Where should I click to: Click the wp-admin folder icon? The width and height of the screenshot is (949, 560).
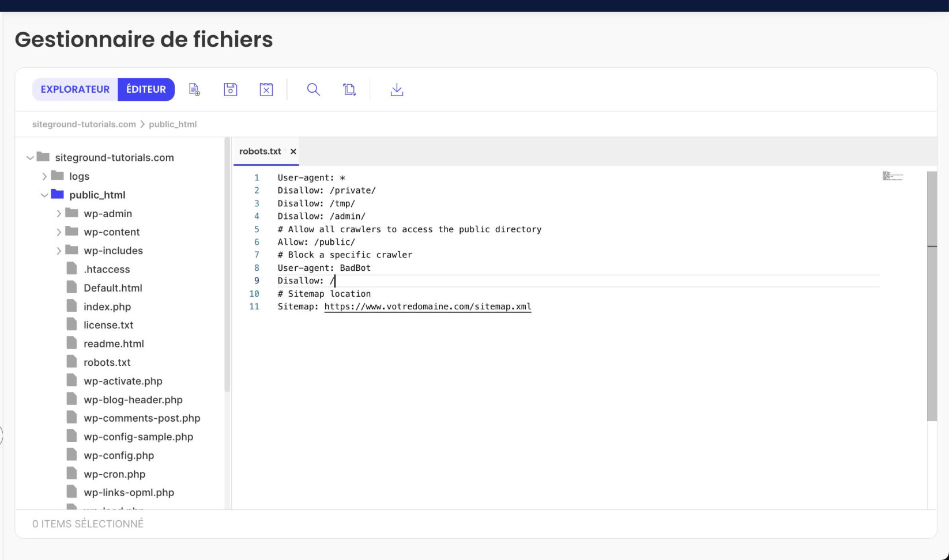coord(71,213)
